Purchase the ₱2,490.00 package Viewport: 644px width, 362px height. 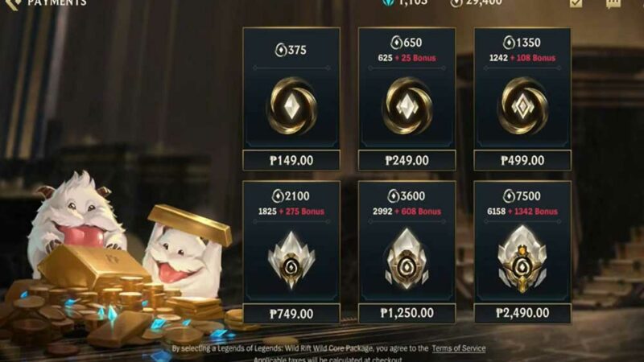pos(522,313)
